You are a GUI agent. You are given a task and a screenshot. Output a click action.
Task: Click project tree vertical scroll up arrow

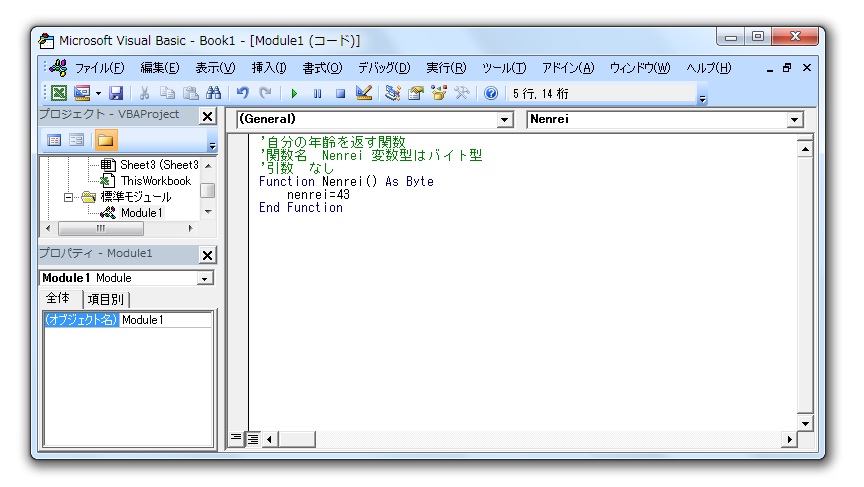click(208, 165)
